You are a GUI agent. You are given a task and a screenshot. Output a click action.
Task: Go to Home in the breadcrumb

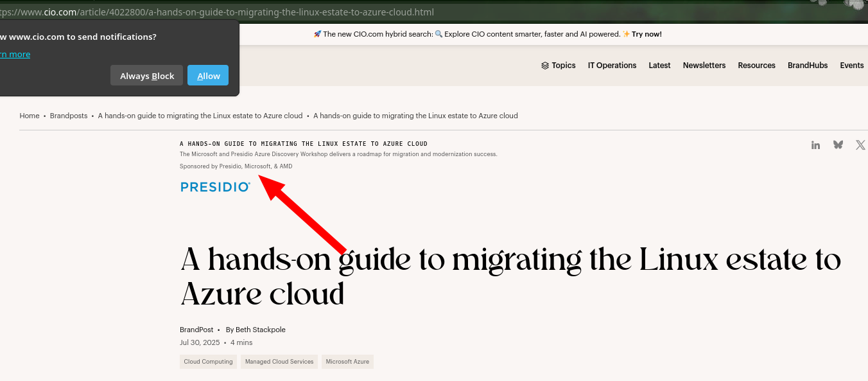coord(30,116)
